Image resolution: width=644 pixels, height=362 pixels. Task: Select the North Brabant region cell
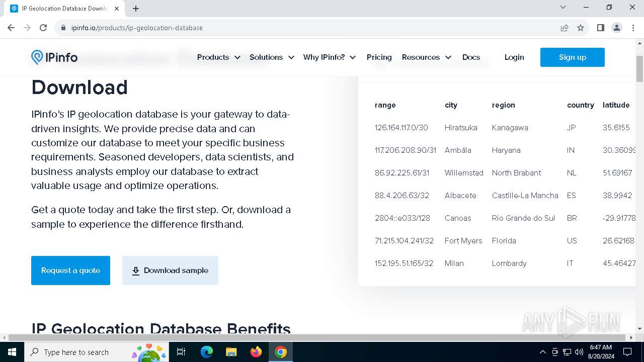[x=516, y=173]
